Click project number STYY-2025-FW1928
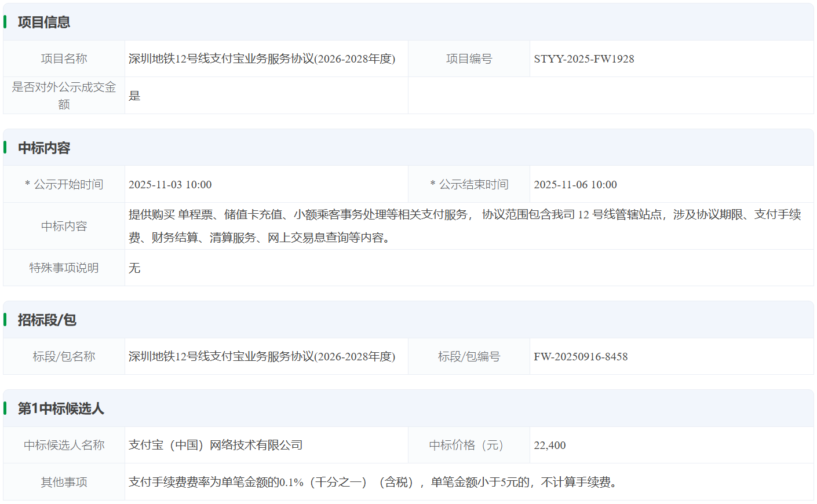 point(583,59)
